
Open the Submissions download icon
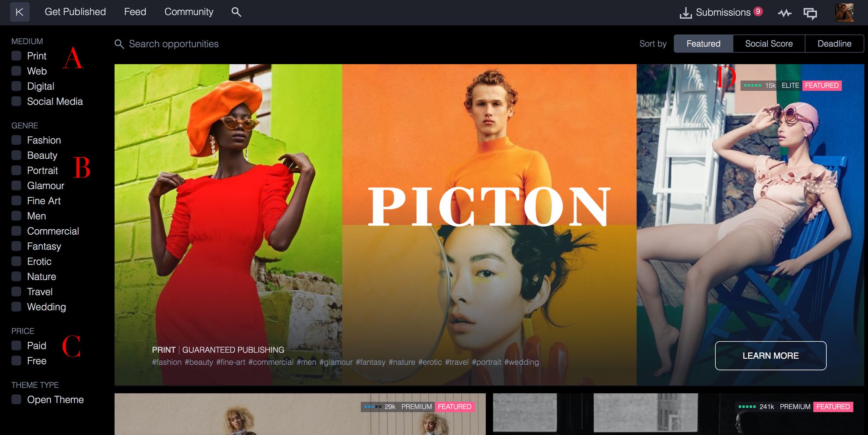point(686,13)
